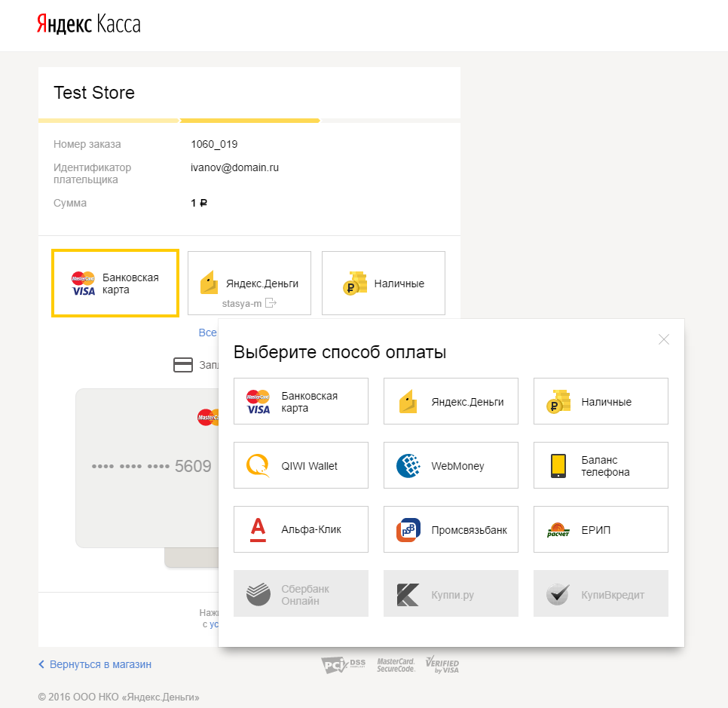Click the highlighted middle progress step bar

tap(249, 121)
